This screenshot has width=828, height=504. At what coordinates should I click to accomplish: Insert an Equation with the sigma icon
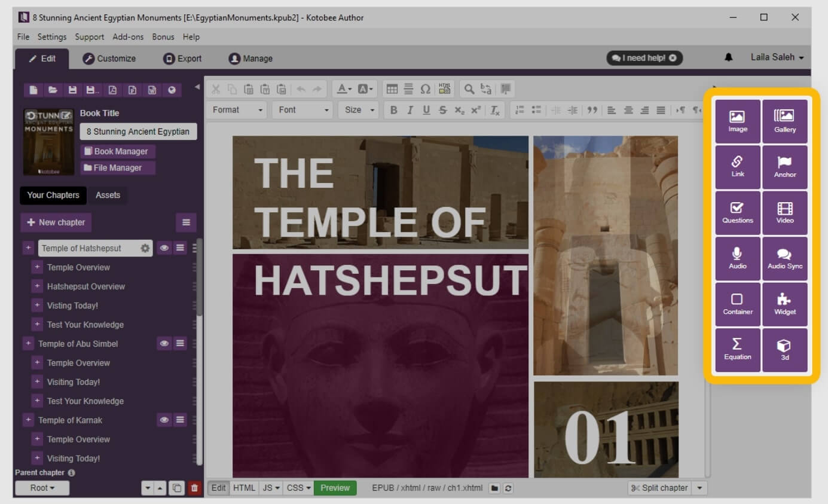click(737, 349)
